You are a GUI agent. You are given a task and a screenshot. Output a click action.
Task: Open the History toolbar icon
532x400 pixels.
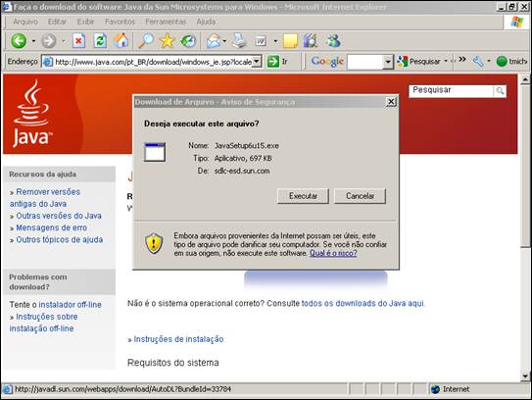click(x=188, y=41)
